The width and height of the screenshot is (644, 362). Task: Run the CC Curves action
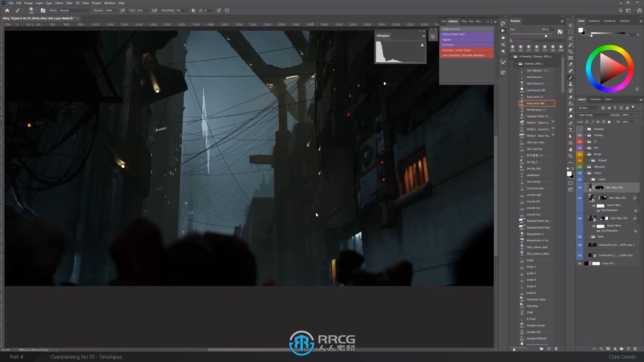click(467, 45)
